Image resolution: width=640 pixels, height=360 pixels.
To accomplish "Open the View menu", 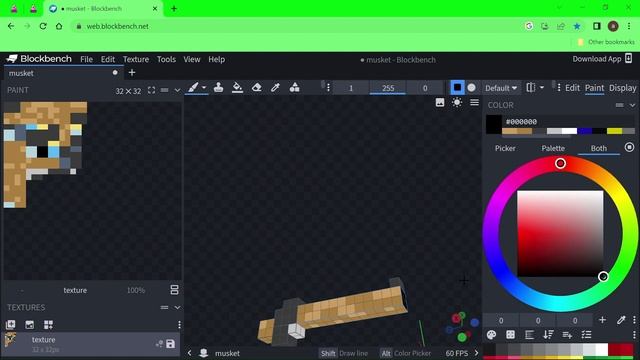I will tap(191, 59).
